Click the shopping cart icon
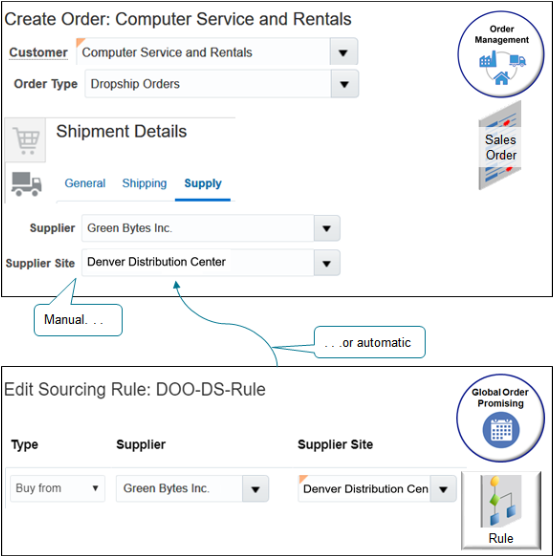This screenshot has height=557, width=554. 26,140
